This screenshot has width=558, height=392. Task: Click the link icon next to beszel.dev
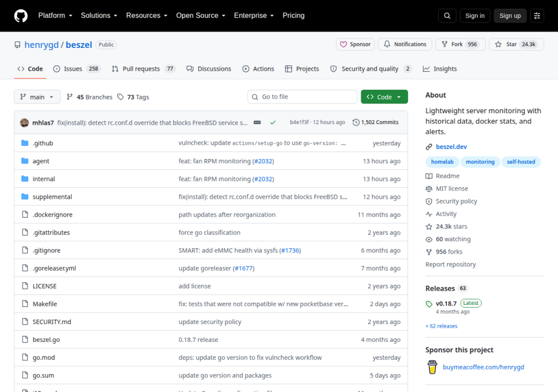click(x=429, y=146)
